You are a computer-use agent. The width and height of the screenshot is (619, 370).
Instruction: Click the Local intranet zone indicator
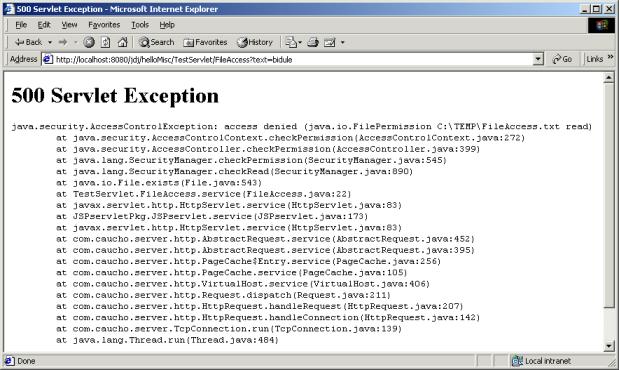pyautogui.click(x=541, y=361)
